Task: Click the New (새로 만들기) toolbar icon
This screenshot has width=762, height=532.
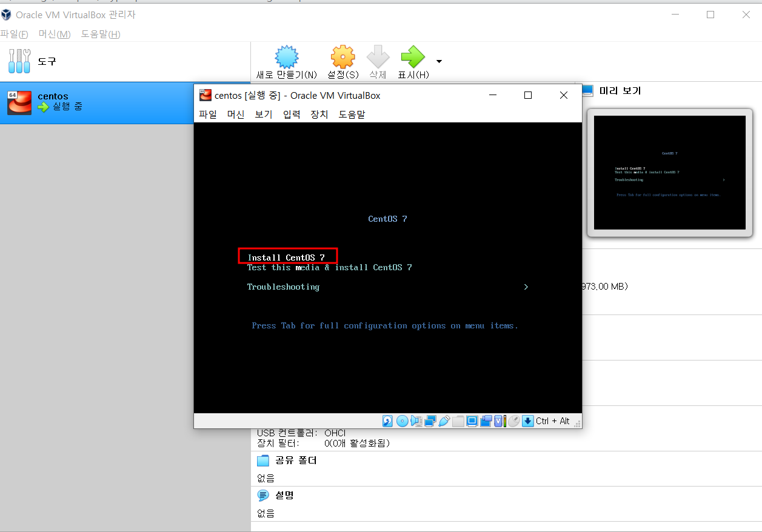Action: pyautogui.click(x=287, y=57)
